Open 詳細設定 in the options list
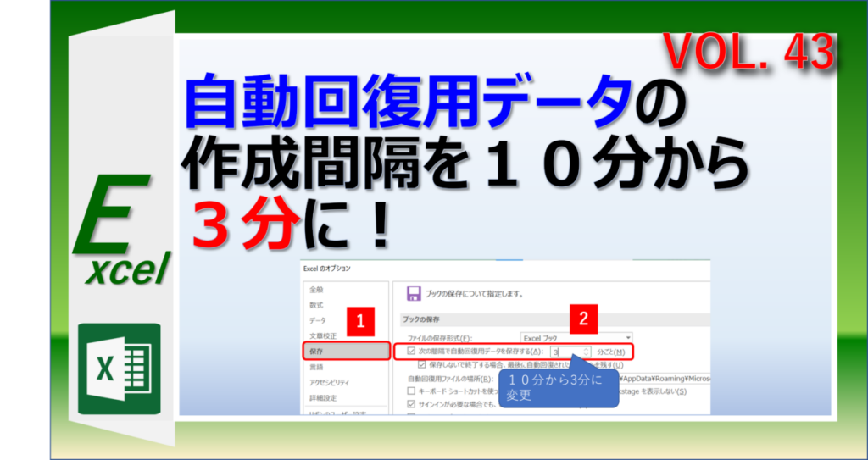 (x=323, y=398)
